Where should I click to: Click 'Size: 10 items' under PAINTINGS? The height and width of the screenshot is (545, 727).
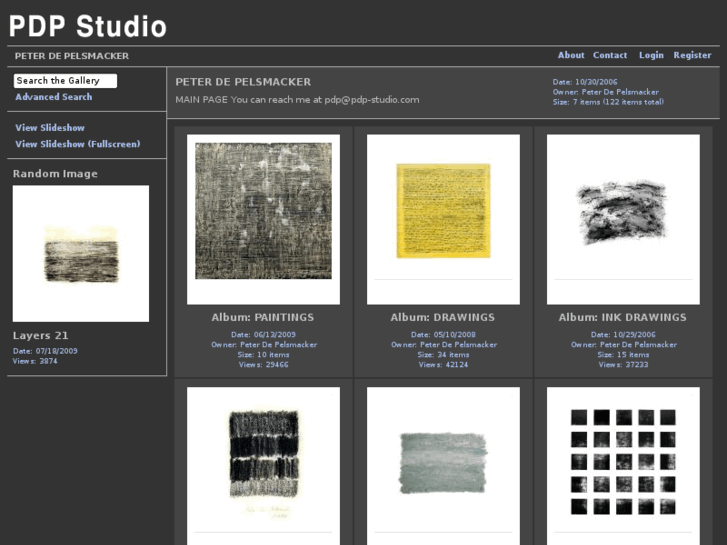(x=263, y=355)
